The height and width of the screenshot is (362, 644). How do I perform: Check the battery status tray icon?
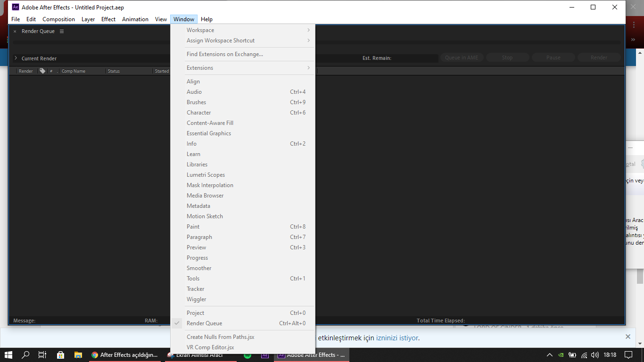[x=572, y=355]
